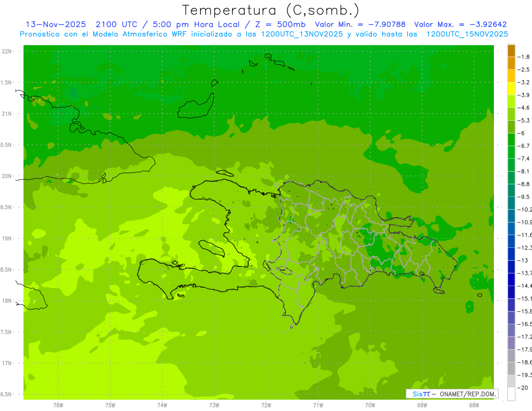Click the "-8.8" colorbar value
Image resolution: width=532 pixels, height=411 pixels.
click(x=524, y=184)
